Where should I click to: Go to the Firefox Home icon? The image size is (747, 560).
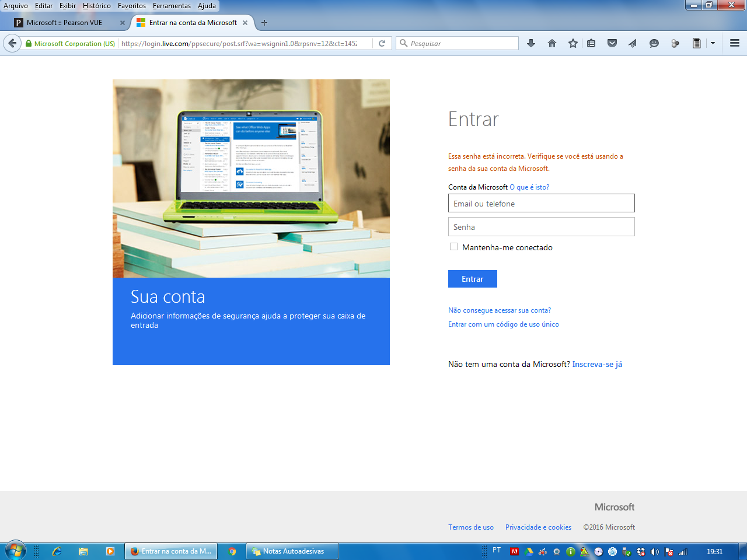(552, 43)
